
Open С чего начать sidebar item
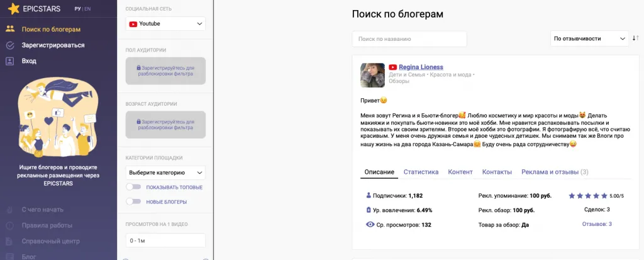click(43, 210)
